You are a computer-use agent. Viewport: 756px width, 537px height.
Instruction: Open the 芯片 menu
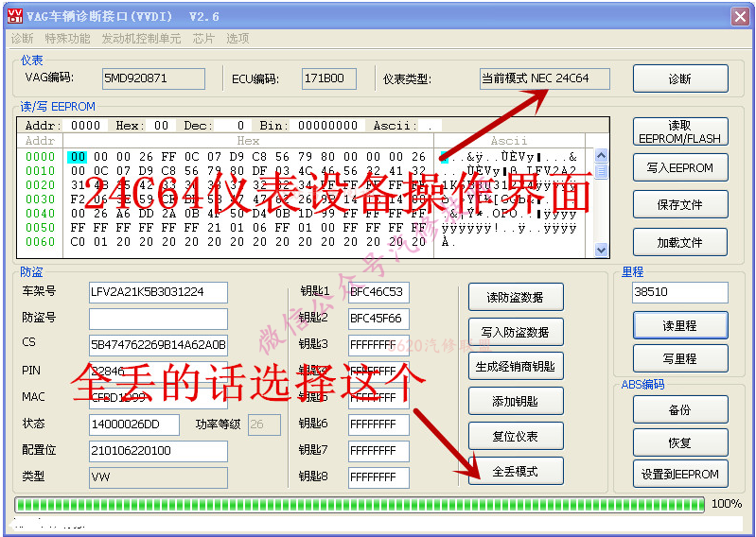[x=203, y=39]
